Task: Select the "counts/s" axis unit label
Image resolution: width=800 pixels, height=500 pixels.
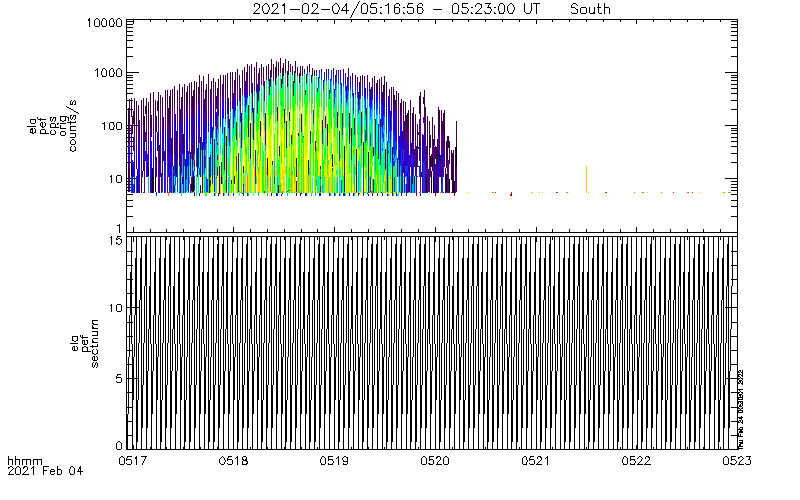Action: coord(72,126)
